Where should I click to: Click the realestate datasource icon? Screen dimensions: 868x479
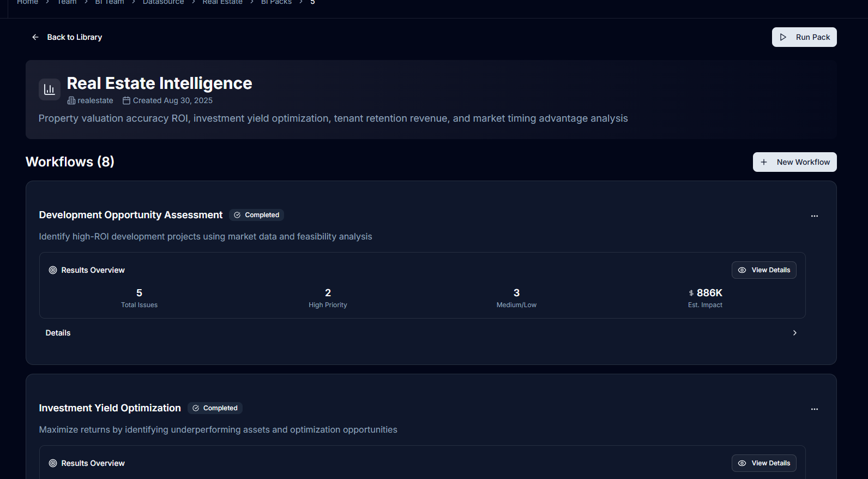71,100
